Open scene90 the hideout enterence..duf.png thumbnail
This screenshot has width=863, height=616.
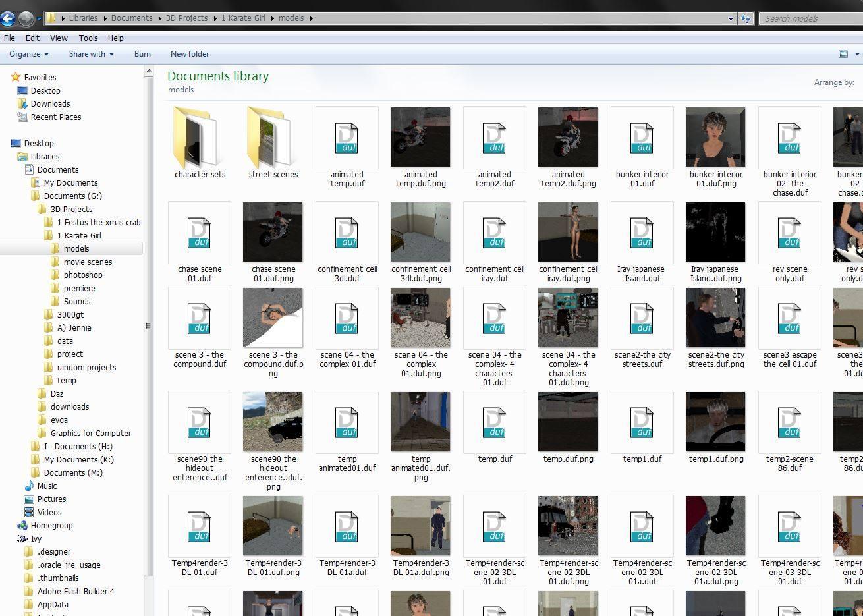273,422
